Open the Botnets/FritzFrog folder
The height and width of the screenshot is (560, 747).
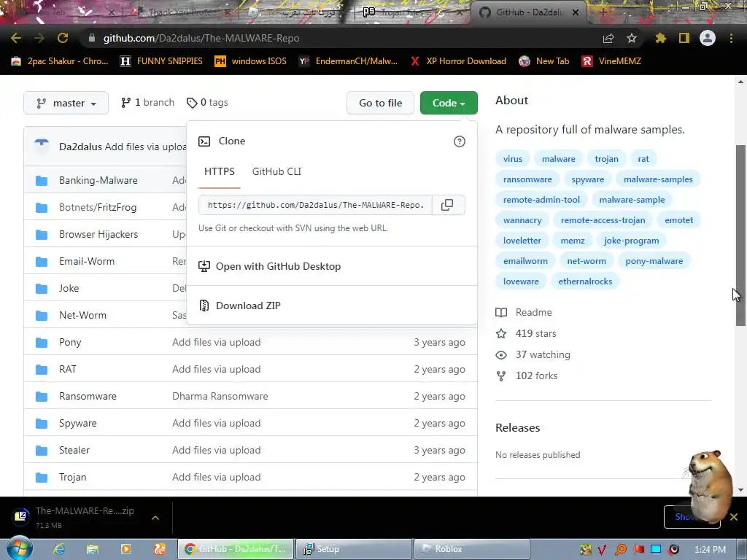click(x=98, y=207)
